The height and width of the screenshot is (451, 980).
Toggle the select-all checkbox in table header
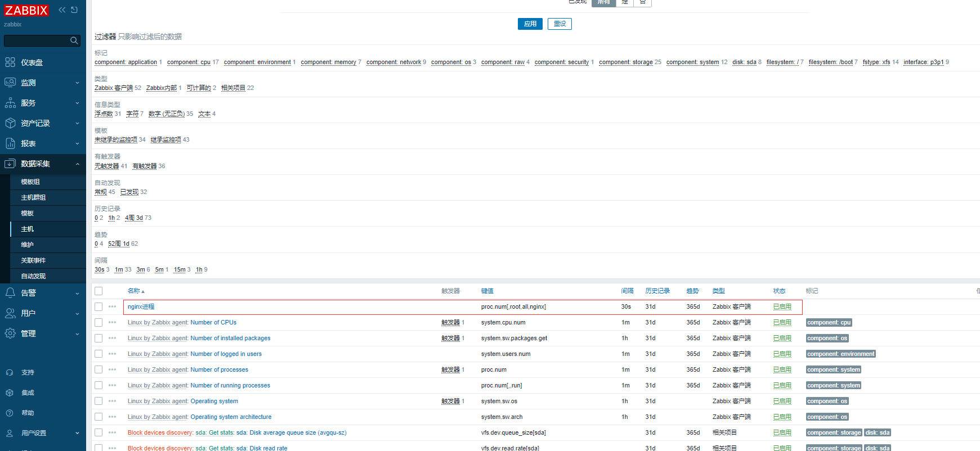[99, 291]
